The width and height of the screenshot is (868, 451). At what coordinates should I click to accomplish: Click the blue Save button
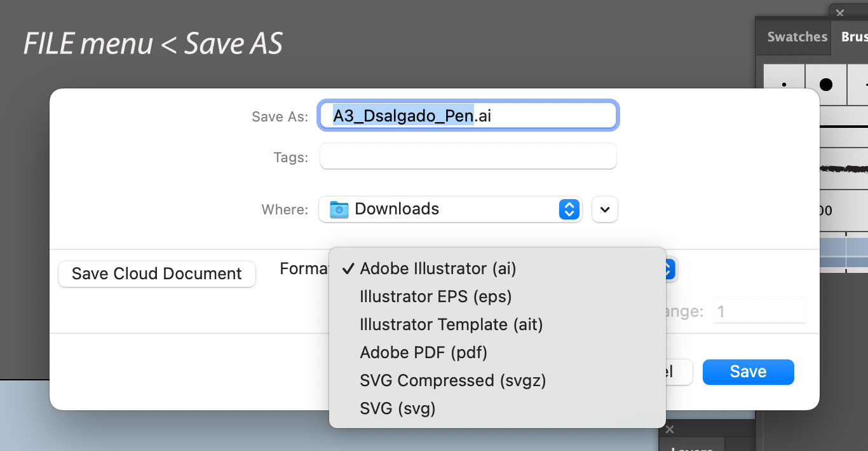coord(748,372)
